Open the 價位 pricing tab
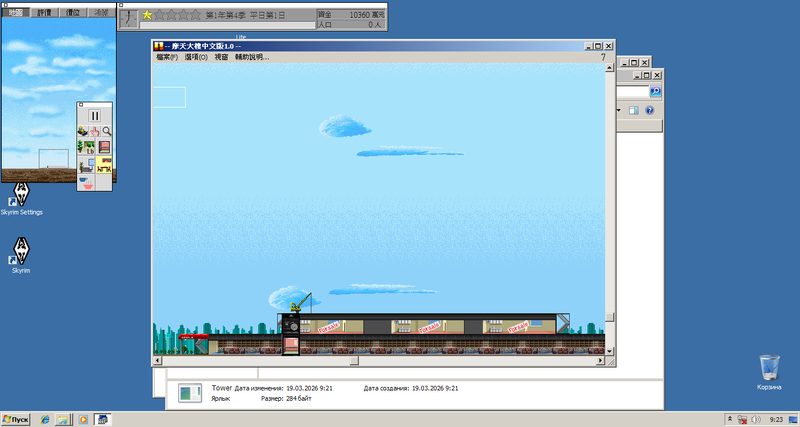800x427 pixels. coord(73,12)
